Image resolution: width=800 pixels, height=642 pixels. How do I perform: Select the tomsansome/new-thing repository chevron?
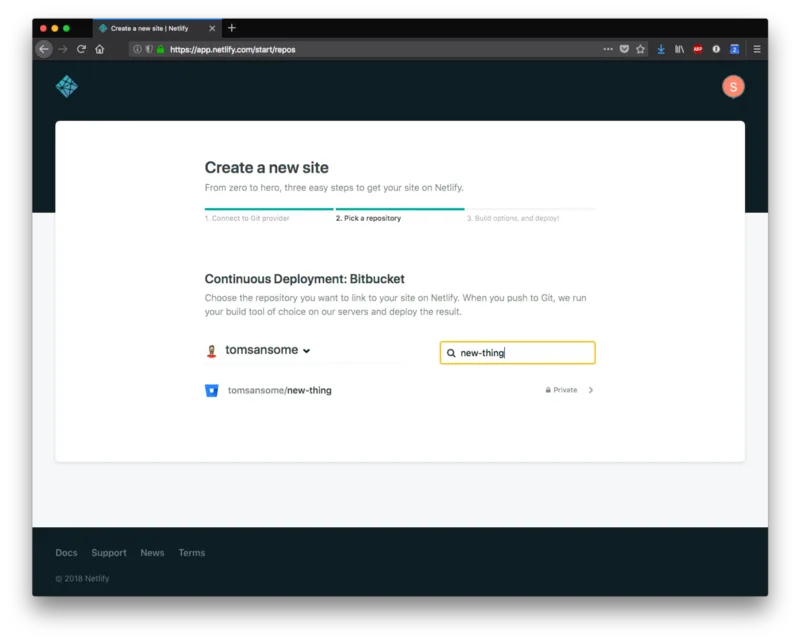[591, 390]
